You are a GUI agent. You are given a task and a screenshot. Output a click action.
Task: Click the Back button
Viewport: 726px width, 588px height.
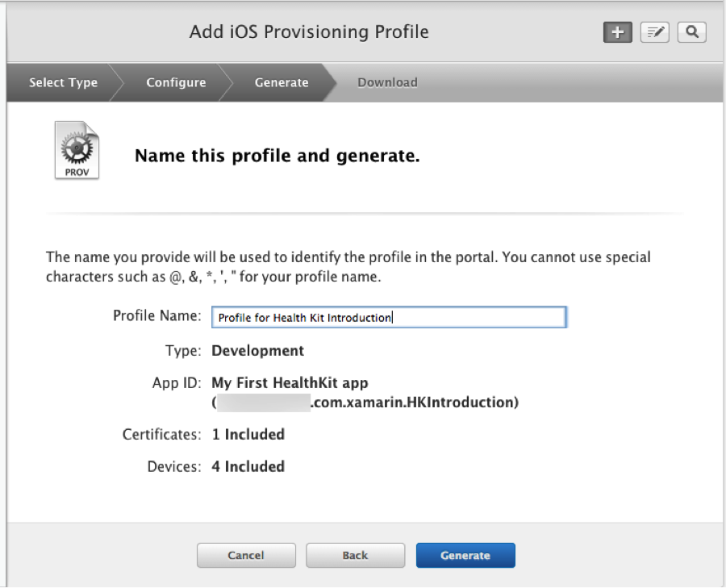(x=355, y=555)
